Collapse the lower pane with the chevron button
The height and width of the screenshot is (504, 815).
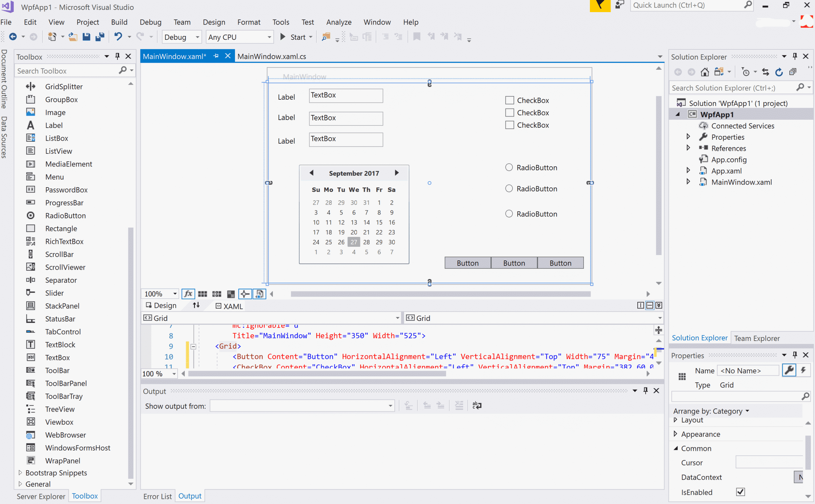pos(659,305)
